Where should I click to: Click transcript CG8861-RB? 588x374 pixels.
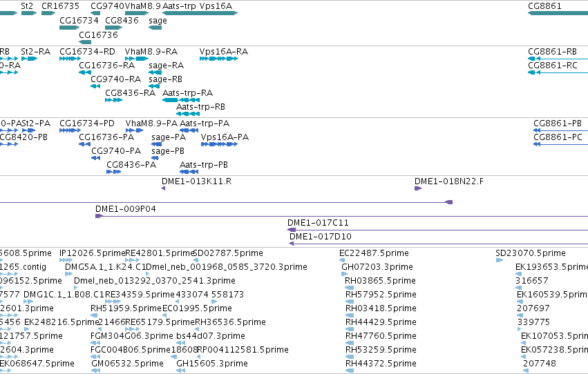coord(558,59)
